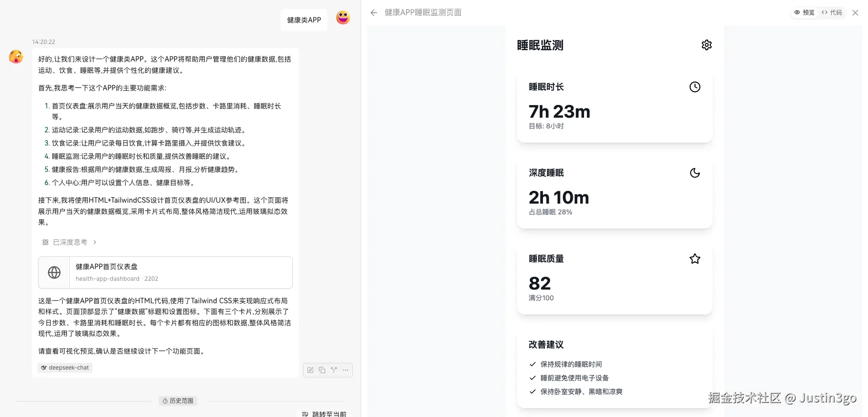Click the 健康APP睡眠监测页面 panel title

tap(423, 13)
